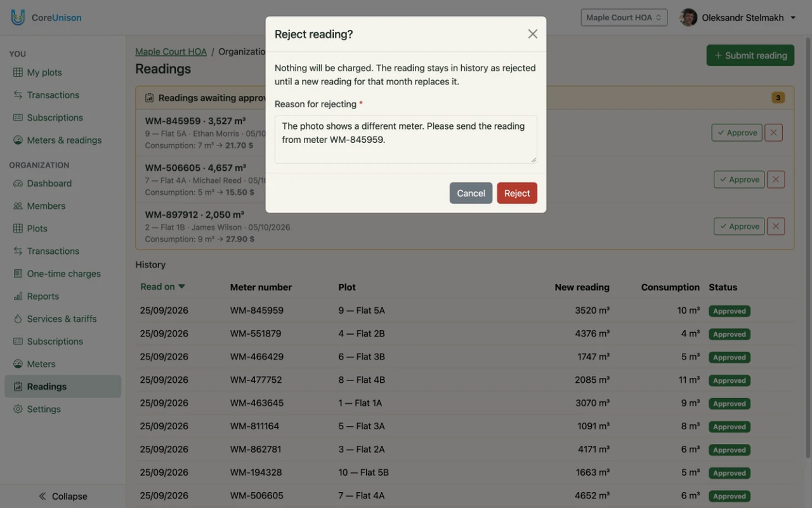This screenshot has width=812, height=508.
Task: Open My plots in sidebar
Action: coord(63,72)
